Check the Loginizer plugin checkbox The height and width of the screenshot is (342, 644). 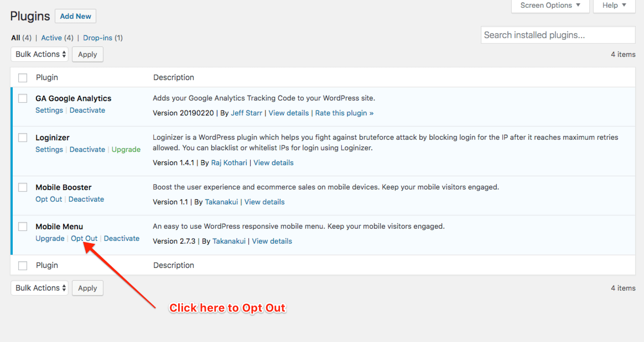23,138
